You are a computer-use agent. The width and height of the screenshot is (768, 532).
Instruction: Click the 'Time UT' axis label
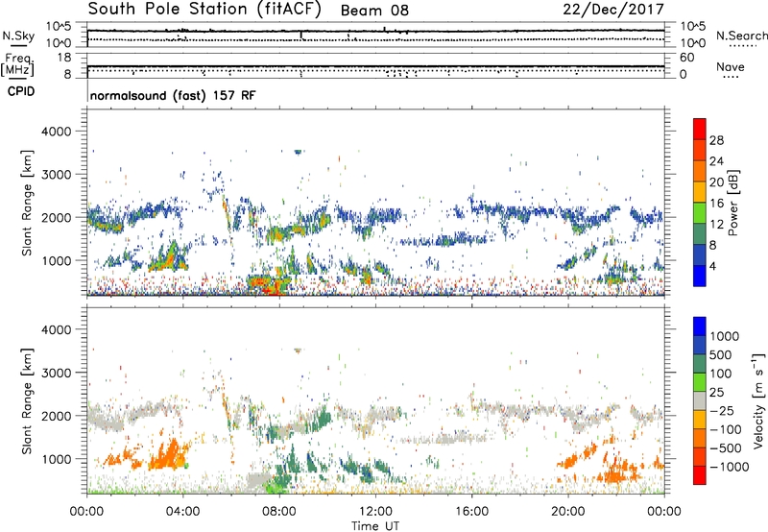(x=375, y=526)
